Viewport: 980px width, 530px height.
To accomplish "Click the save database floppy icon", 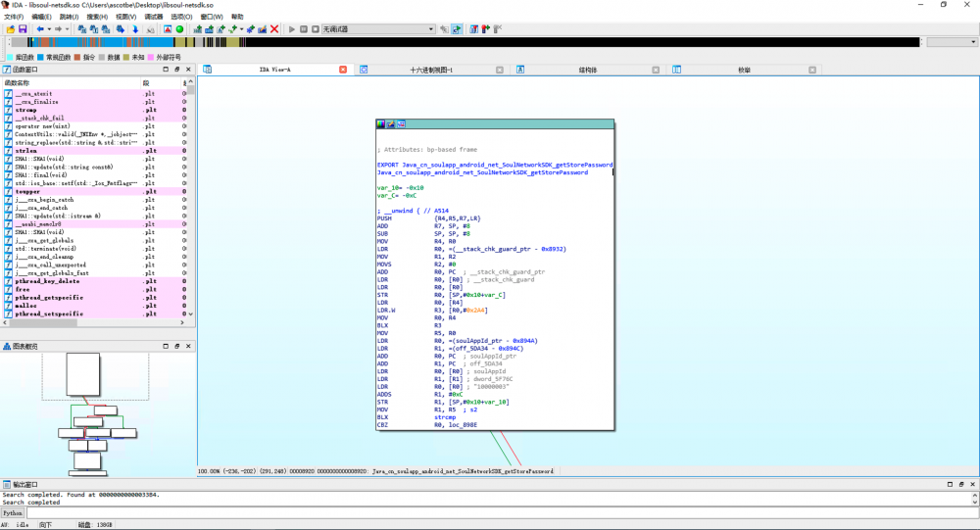I will pyautogui.click(x=22, y=29).
